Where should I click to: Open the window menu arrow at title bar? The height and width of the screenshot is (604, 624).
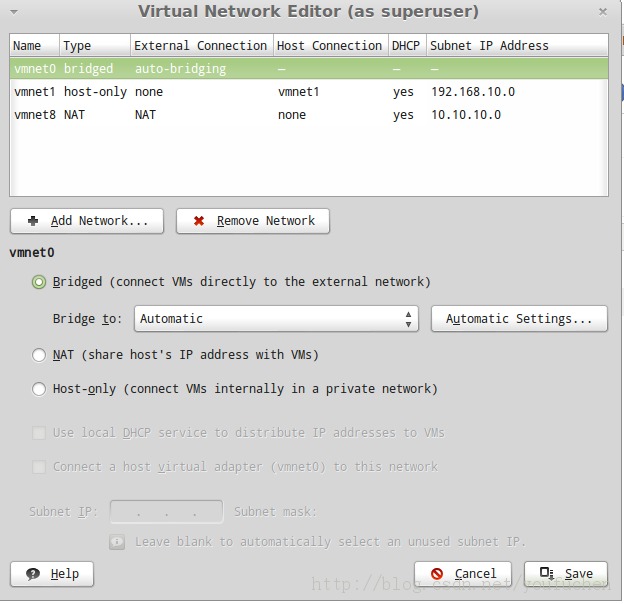click(14, 12)
